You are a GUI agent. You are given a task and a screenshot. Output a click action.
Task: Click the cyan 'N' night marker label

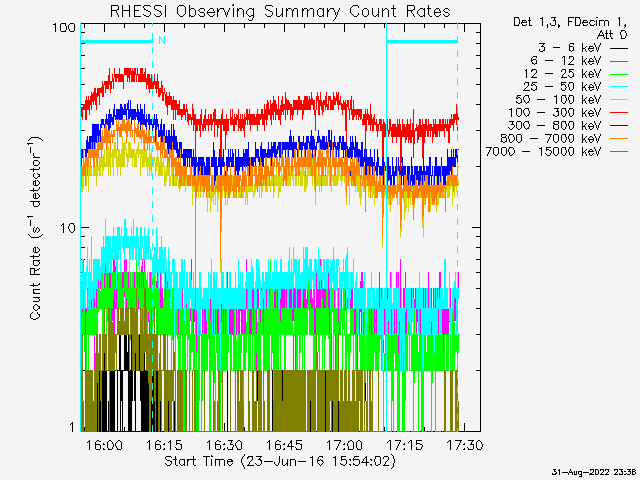(162, 40)
